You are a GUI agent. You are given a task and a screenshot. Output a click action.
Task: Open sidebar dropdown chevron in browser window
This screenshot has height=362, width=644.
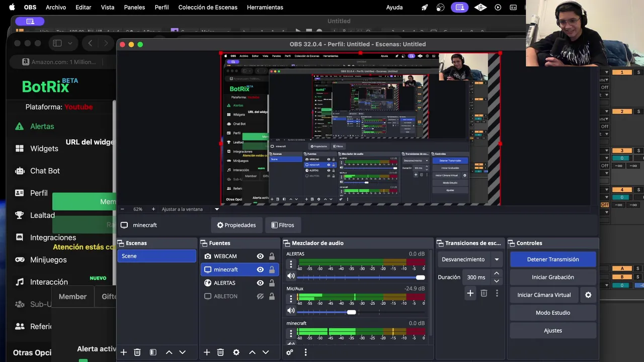point(70,43)
